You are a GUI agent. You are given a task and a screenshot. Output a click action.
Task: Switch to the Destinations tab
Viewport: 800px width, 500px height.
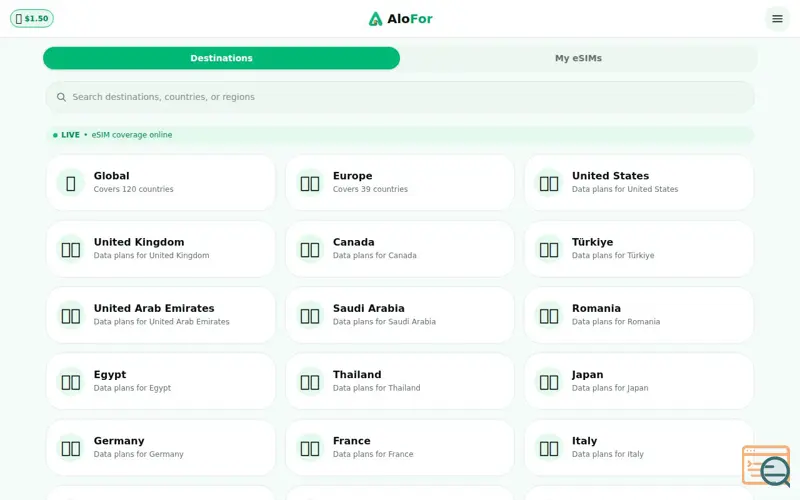[x=221, y=58]
